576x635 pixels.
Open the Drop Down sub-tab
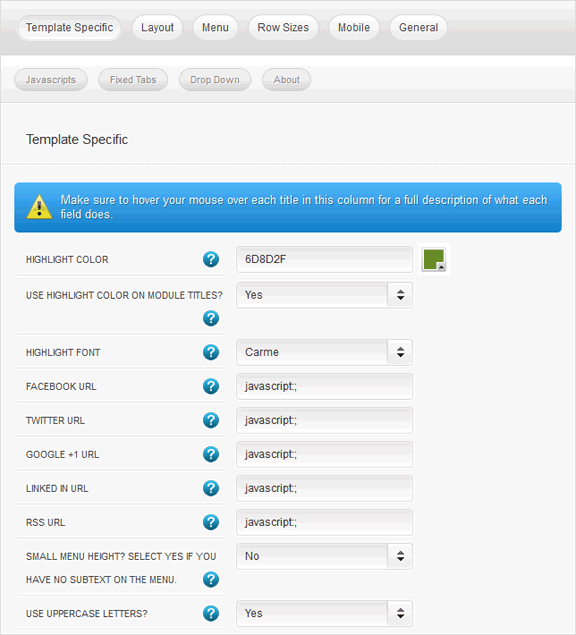coord(215,80)
